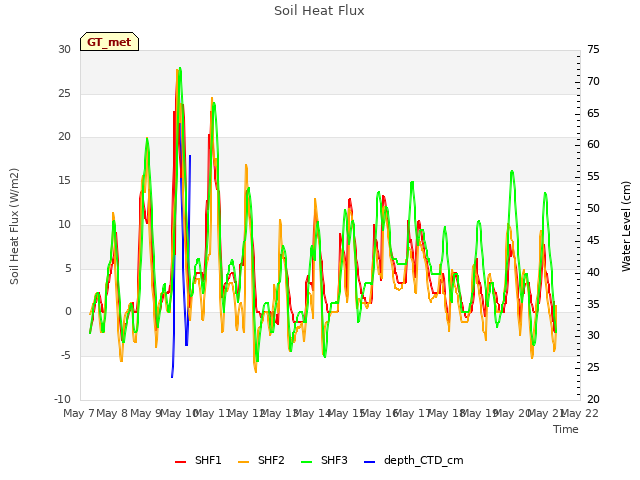Toggle depth_CTD_cm series in legend
The image size is (640, 480).
(413, 460)
